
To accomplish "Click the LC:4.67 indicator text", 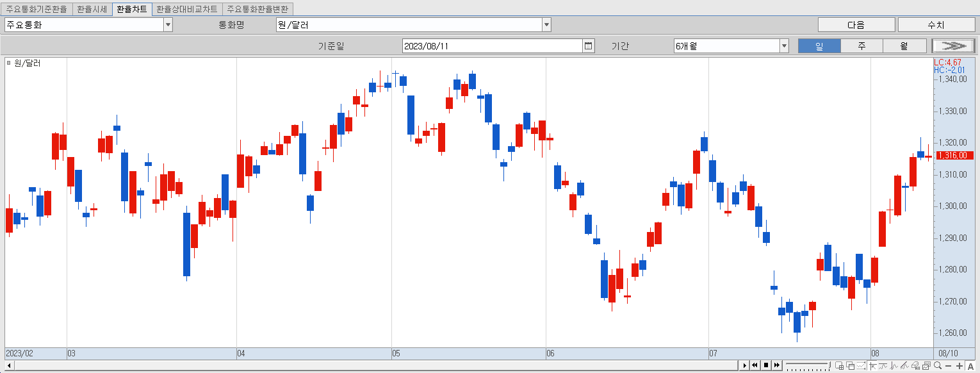I will [x=948, y=62].
